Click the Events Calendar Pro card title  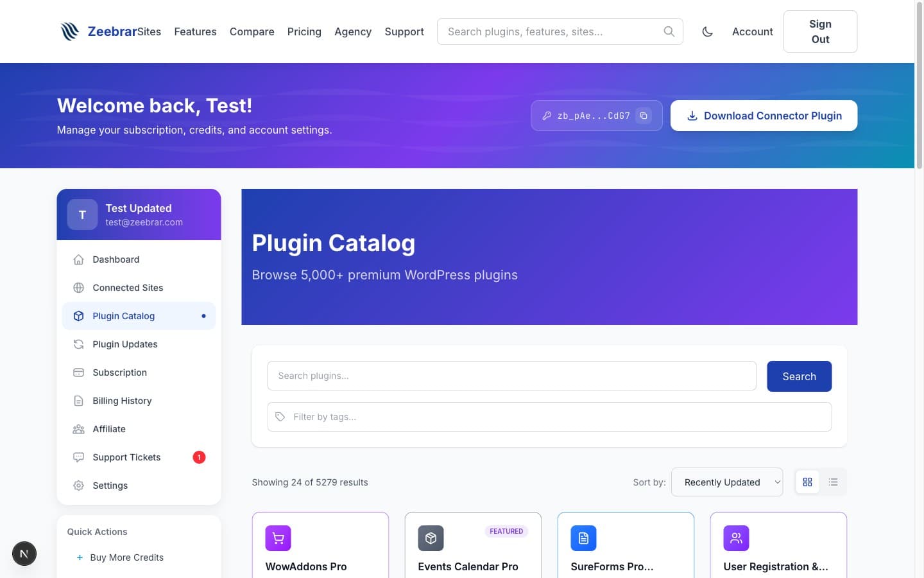point(468,566)
